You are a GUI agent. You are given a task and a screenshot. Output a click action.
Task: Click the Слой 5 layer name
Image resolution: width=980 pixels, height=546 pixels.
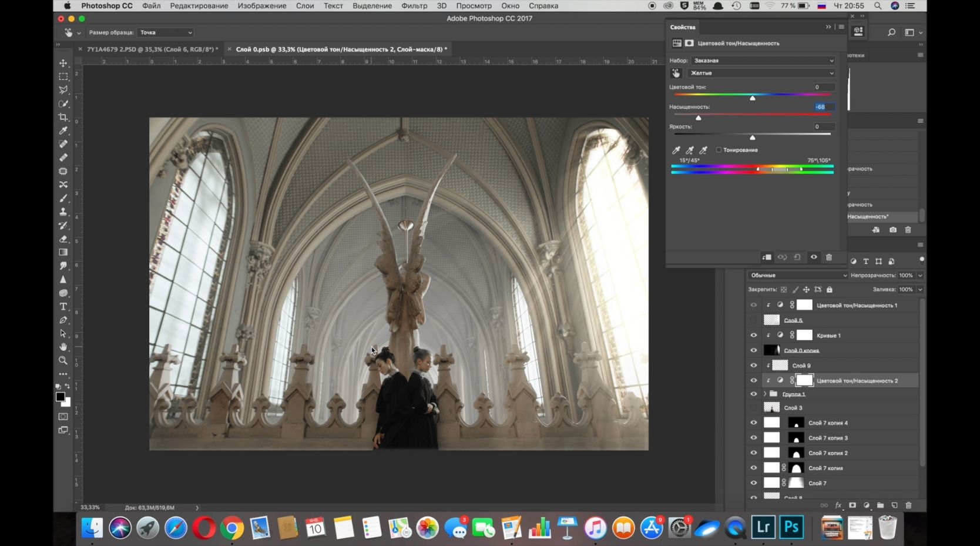click(x=793, y=320)
